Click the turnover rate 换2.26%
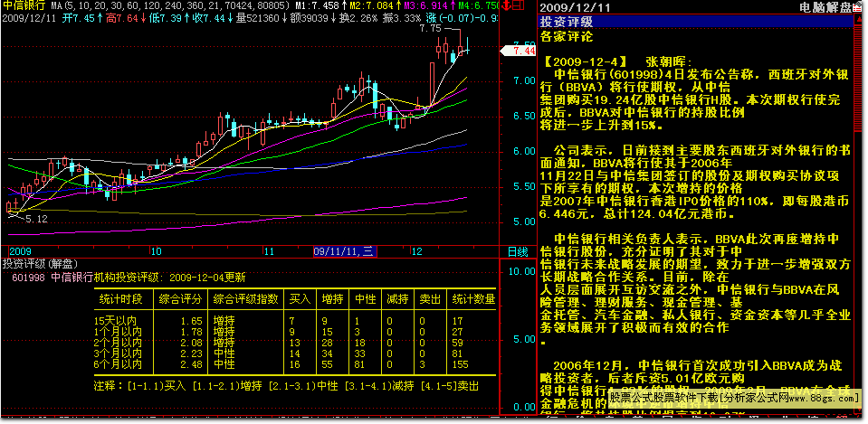Image resolution: width=868 pixels, height=424 pixels. click(x=359, y=18)
